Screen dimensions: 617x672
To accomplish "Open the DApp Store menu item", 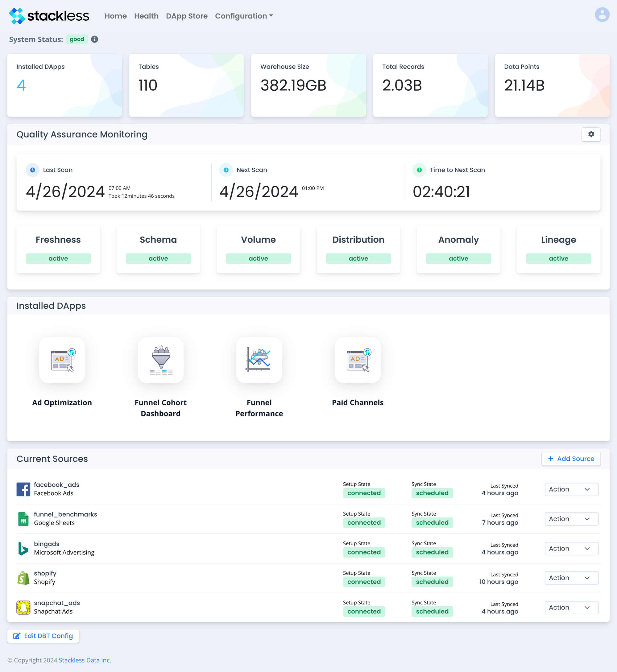I will pos(187,16).
